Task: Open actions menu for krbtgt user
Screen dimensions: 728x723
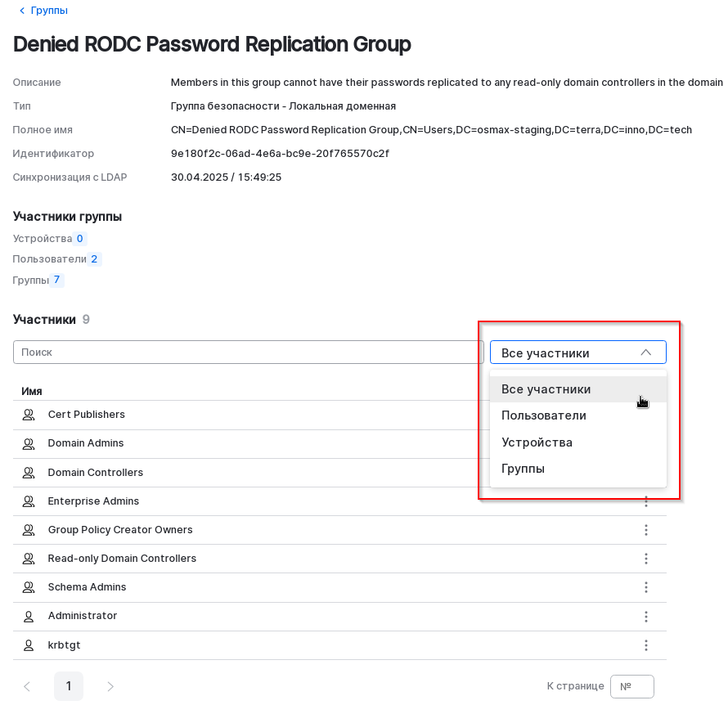Action: click(x=646, y=645)
